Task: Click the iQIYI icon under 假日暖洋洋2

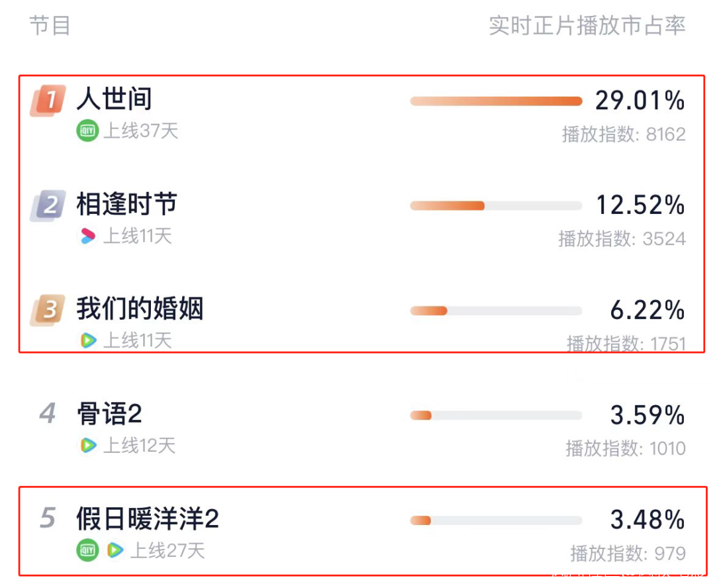Action: pos(87,550)
